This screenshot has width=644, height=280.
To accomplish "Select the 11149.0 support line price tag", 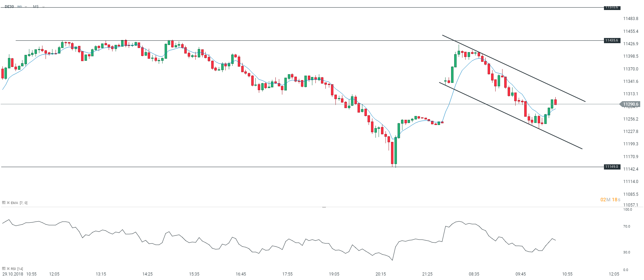I will [612, 167].
